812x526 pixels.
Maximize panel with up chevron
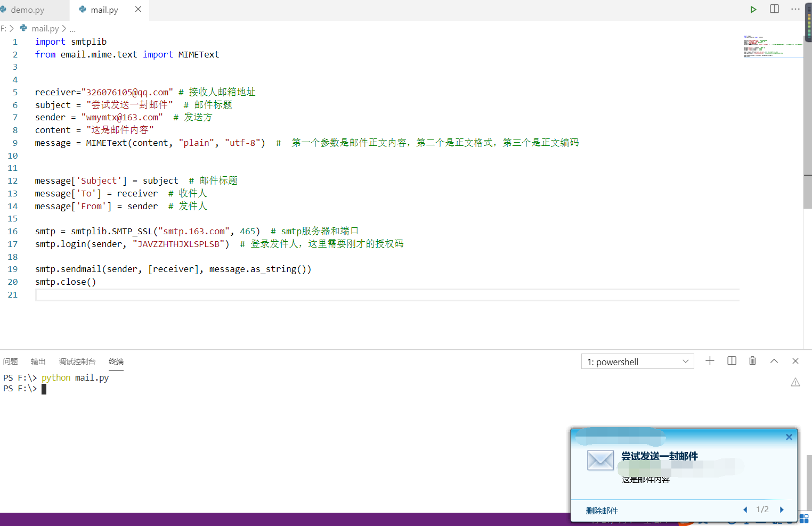(774, 361)
